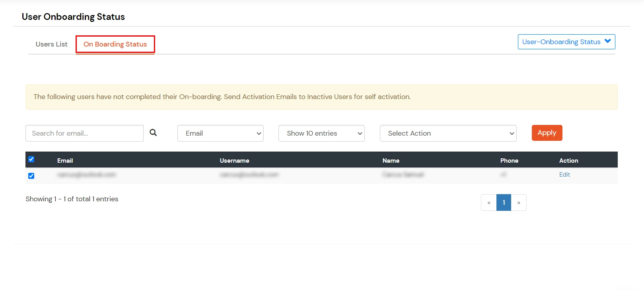Click the orange Apply button
This screenshot has height=290, width=644.
tap(547, 133)
